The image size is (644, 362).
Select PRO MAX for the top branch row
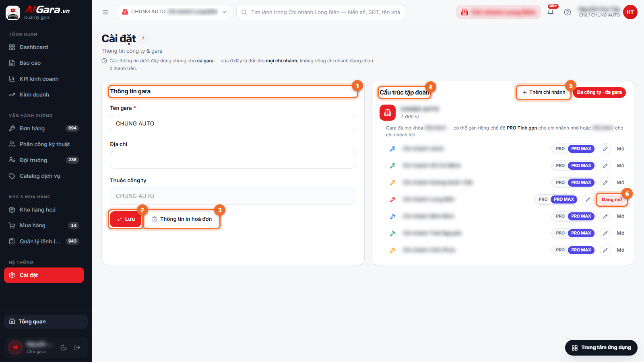click(581, 149)
